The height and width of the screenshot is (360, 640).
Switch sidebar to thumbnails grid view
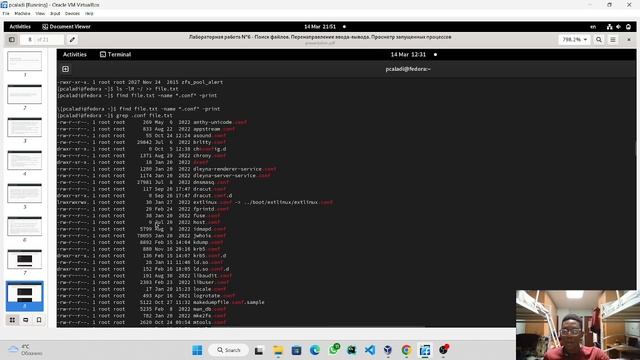pyautogui.click(x=12, y=320)
